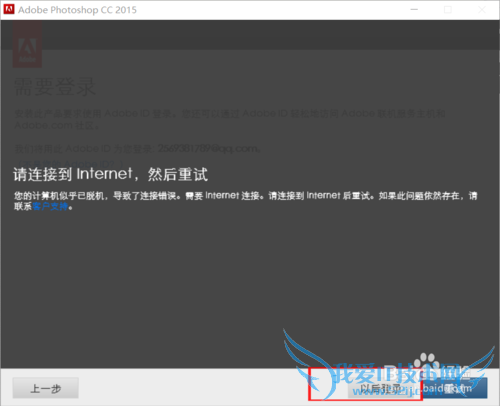Open the 客户支持 customer support link
This screenshot has height=406, width=500.
(50, 206)
